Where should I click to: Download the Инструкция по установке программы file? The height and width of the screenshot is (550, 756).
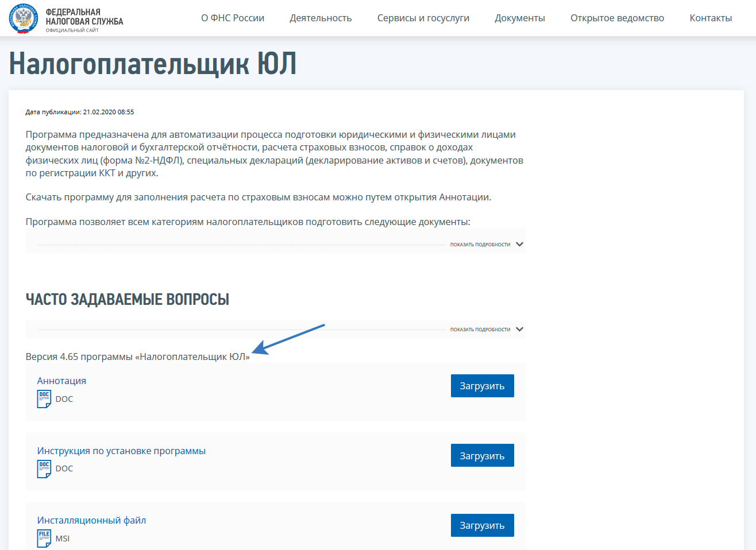[x=483, y=455]
